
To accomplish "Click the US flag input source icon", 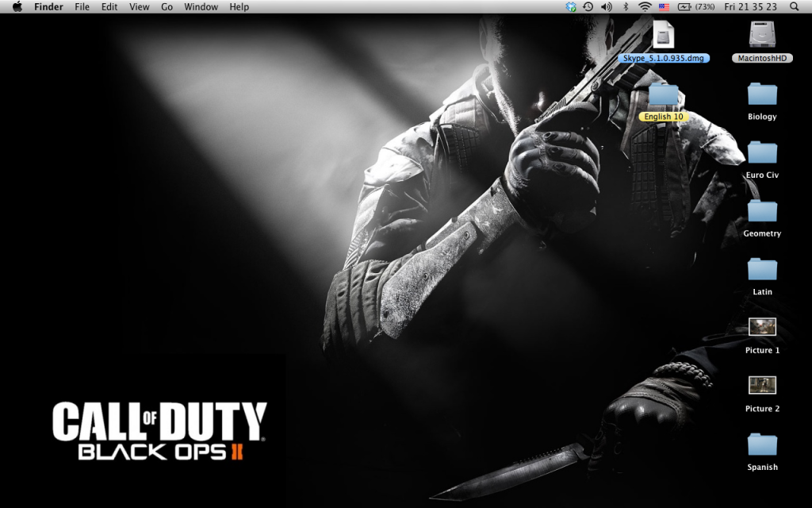I will tap(664, 6).
